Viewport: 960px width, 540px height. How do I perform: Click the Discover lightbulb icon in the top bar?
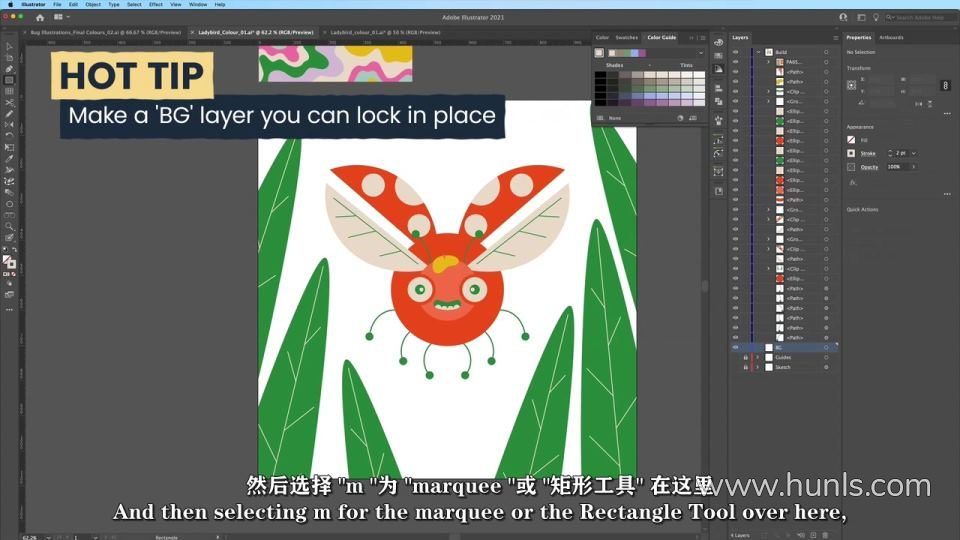[x=876, y=17]
